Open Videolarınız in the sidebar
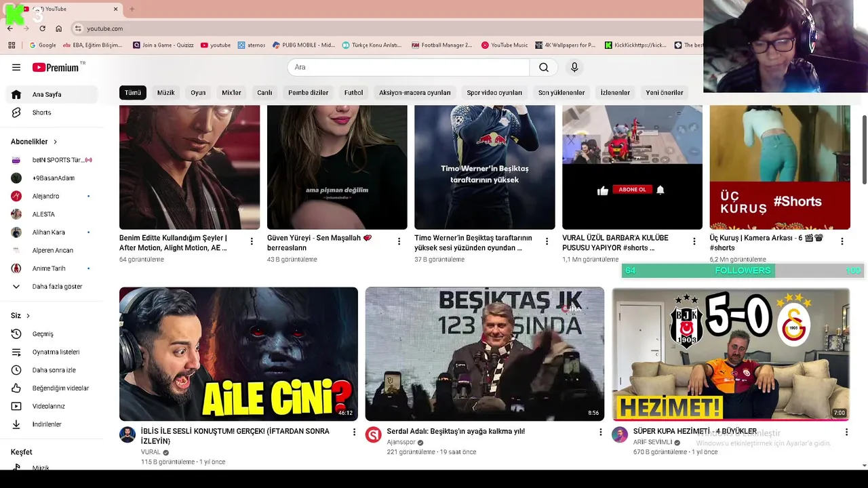The width and height of the screenshot is (868, 488). tap(52, 406)
